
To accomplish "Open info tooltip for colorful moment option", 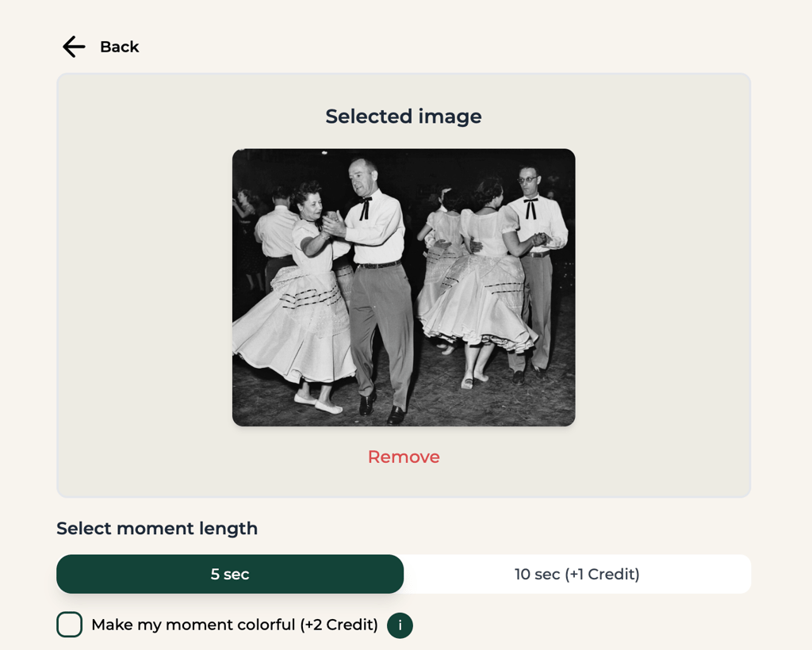I will 400,625.
